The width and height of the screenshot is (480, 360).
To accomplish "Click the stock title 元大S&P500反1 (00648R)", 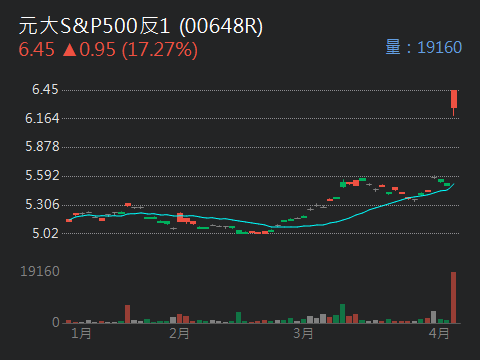I will tap(141, 26).
